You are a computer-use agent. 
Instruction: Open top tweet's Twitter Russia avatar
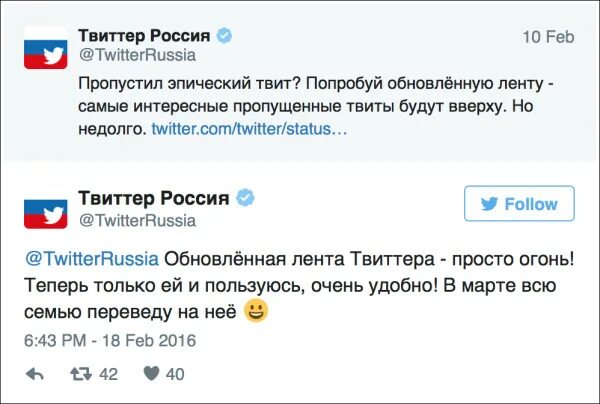(x=45, y=48)
